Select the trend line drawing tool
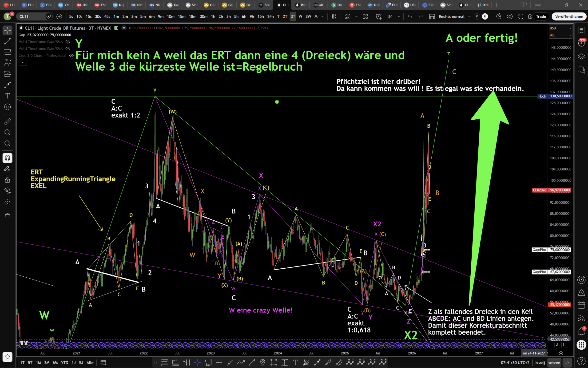 tap(7, 41)
